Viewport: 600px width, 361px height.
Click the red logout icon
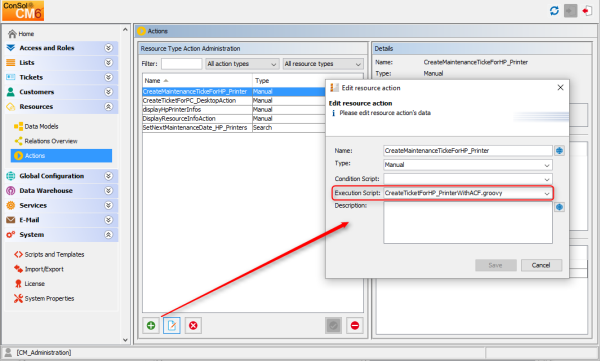coord(587,11)
